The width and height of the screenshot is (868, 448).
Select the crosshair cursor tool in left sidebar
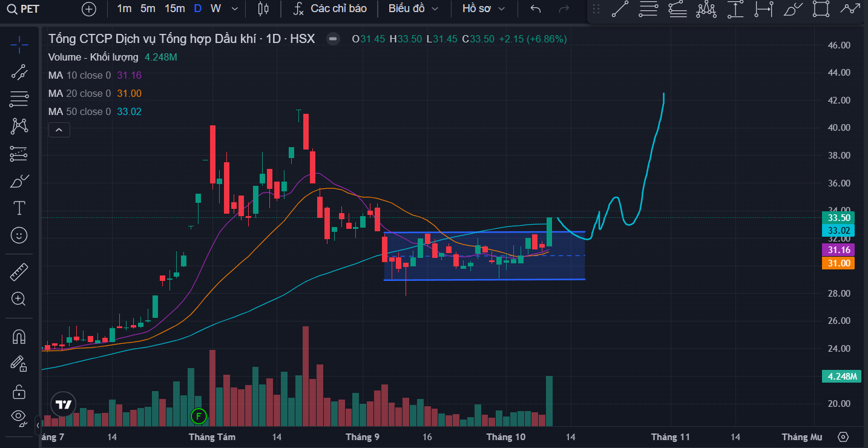pos(19,44)
